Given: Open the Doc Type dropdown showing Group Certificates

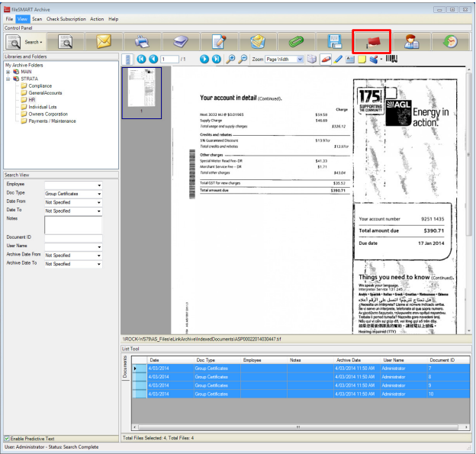Looking at the screenshot, I should click(x=99, y=194).
